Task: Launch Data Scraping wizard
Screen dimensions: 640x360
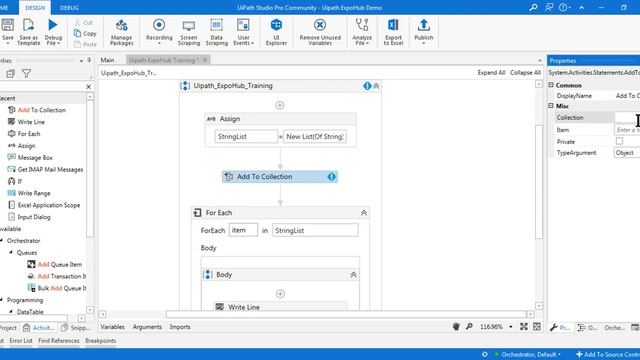Action: tap(216, 32)
